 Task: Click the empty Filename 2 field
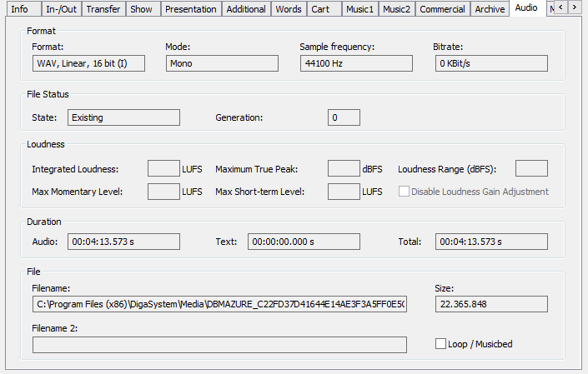(219, 345)
